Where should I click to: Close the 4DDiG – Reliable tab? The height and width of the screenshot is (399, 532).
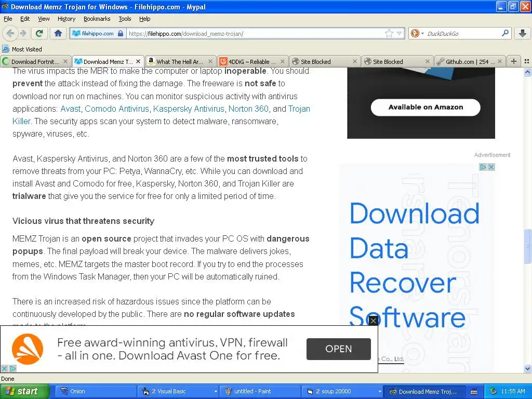pos(283,61)
